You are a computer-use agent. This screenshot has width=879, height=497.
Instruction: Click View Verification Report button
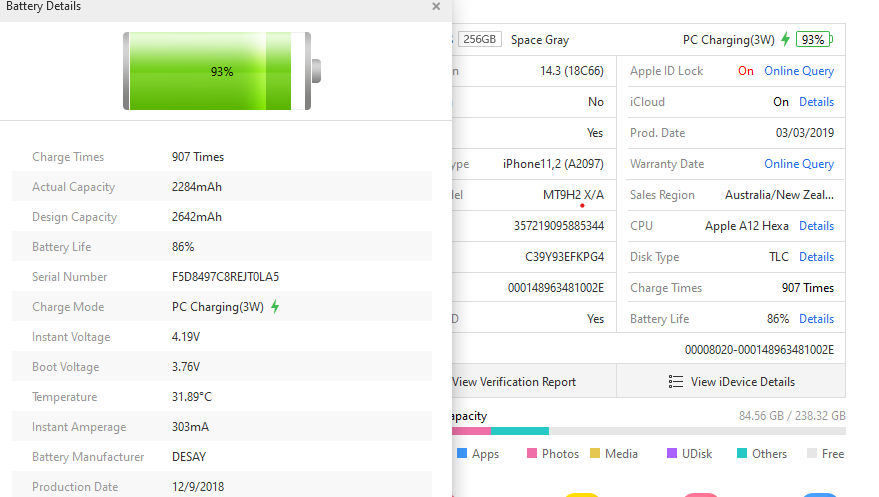point(534,382)
